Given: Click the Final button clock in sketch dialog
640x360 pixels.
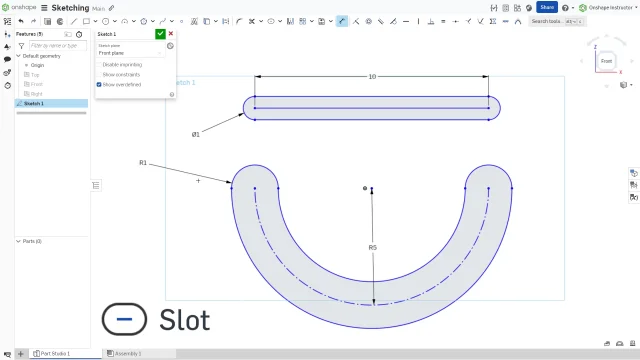Looking at the screenshot, I should coord(170,46).
